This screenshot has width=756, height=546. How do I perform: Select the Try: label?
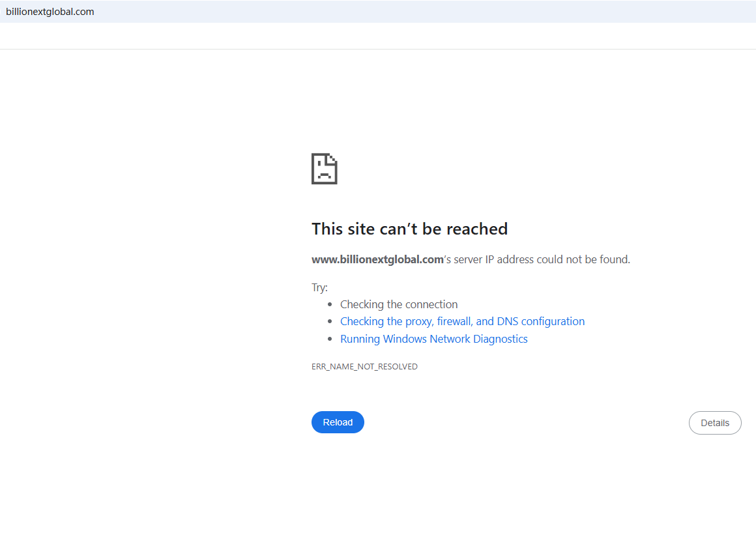[319, 288]
